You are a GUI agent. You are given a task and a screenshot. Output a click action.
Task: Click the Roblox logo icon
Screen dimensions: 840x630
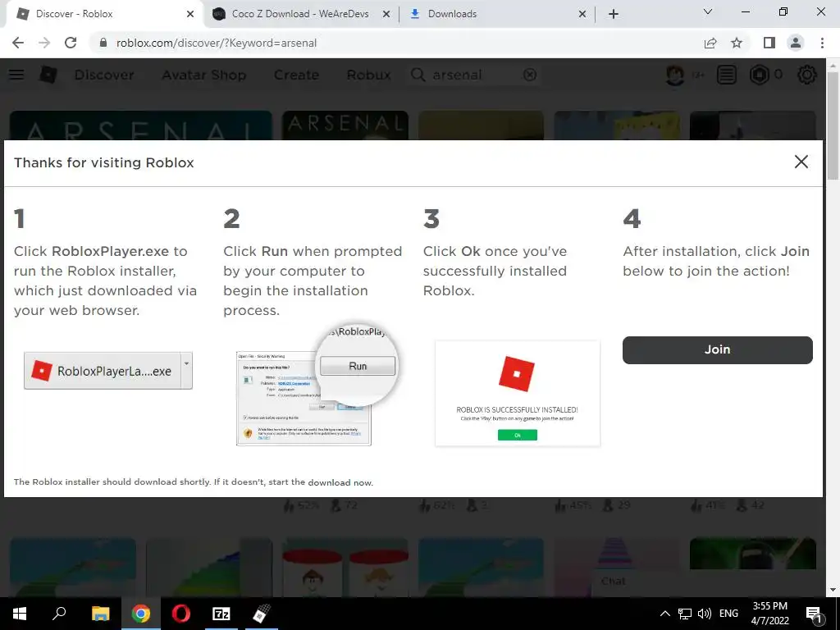pos(48,75)
